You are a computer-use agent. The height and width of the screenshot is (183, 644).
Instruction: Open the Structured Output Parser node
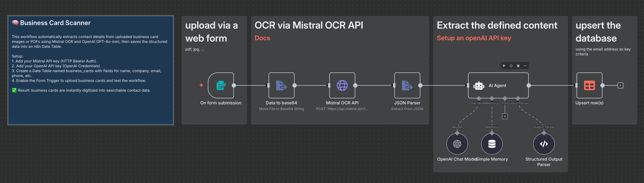[544, 144]
